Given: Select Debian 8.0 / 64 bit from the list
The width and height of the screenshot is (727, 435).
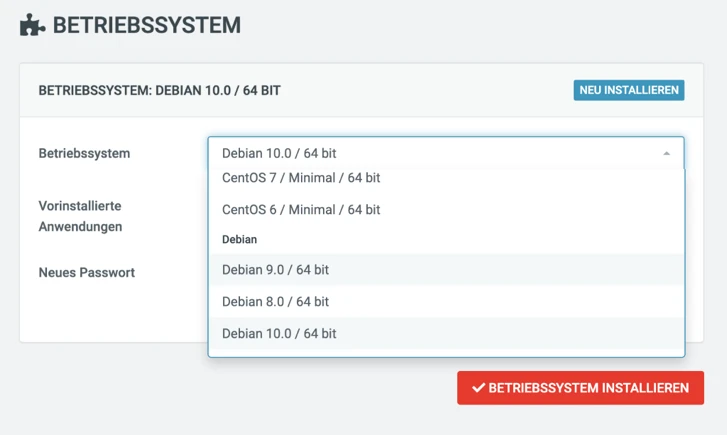Looking at the screenshot, I should [x=446, y=301].
